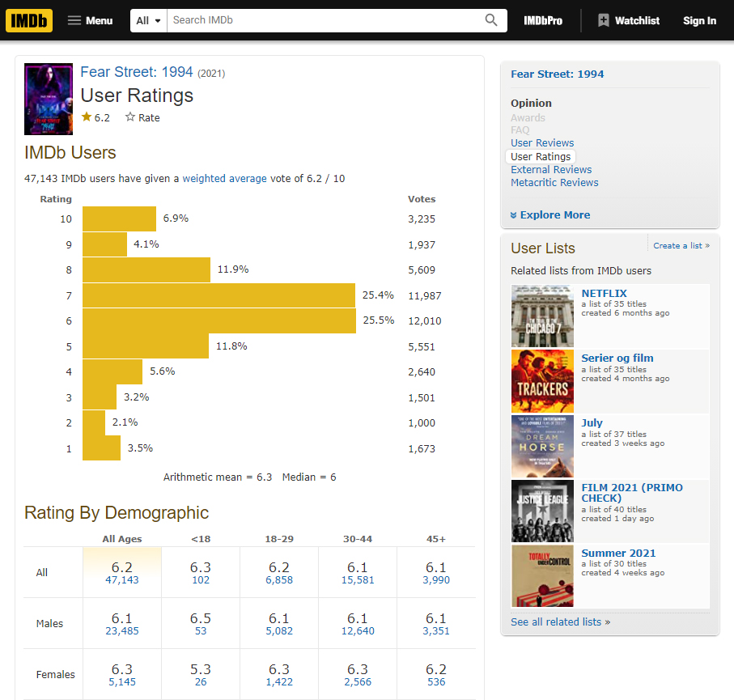
Task: Open 45+ 3,990 votes link
Action: pyautogui.click(x=436, y=580)
